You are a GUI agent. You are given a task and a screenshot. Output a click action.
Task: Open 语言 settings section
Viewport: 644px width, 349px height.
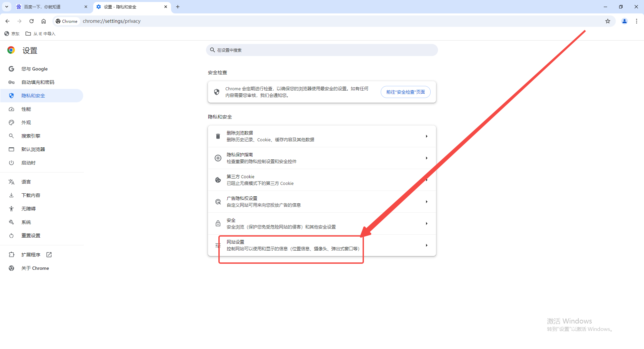pyautogui.click(x=42, y=182)
